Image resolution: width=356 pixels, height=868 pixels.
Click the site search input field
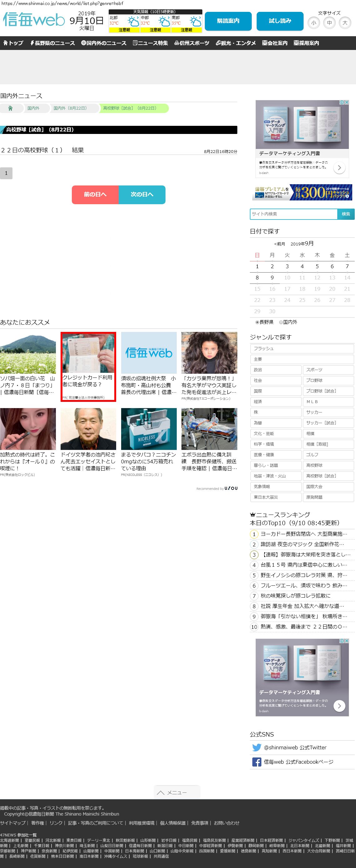click(294, 214)
